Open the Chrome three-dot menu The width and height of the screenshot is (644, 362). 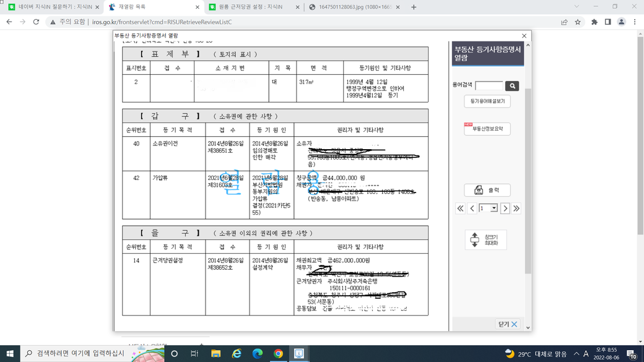click(635, 22)
